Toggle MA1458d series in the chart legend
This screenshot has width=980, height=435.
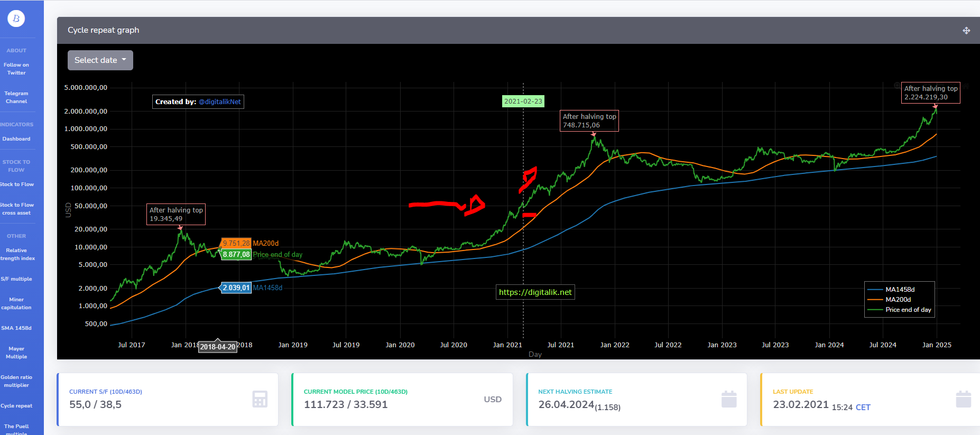pos(899,290)
